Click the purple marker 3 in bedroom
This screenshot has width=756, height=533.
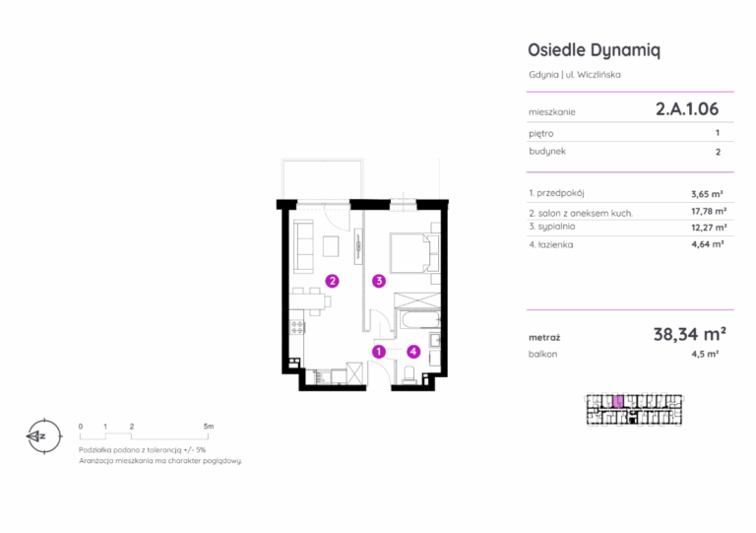[378, 281]
